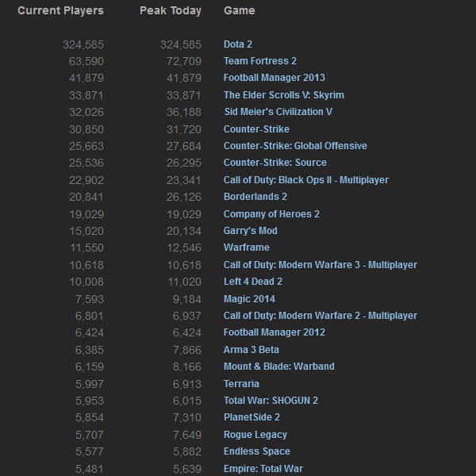Click the Current Players column header
The height and width of the screenshot is (476, 476).
coord(60,11)
